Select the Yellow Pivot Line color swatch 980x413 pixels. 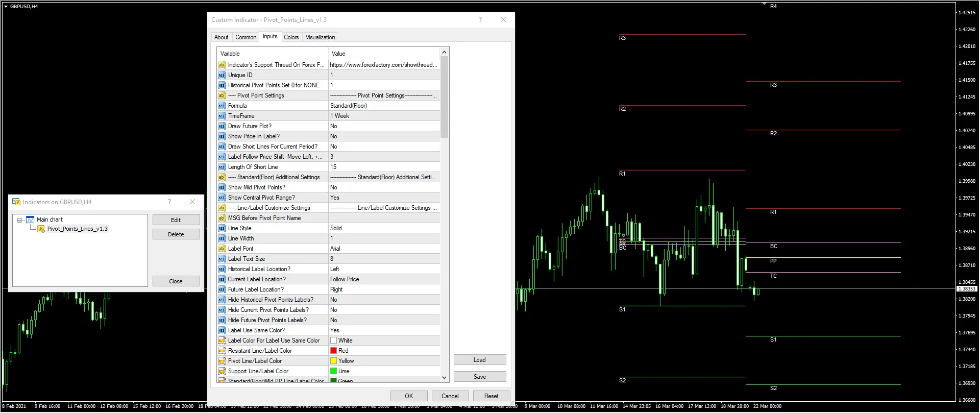click(x=333, y=361)
